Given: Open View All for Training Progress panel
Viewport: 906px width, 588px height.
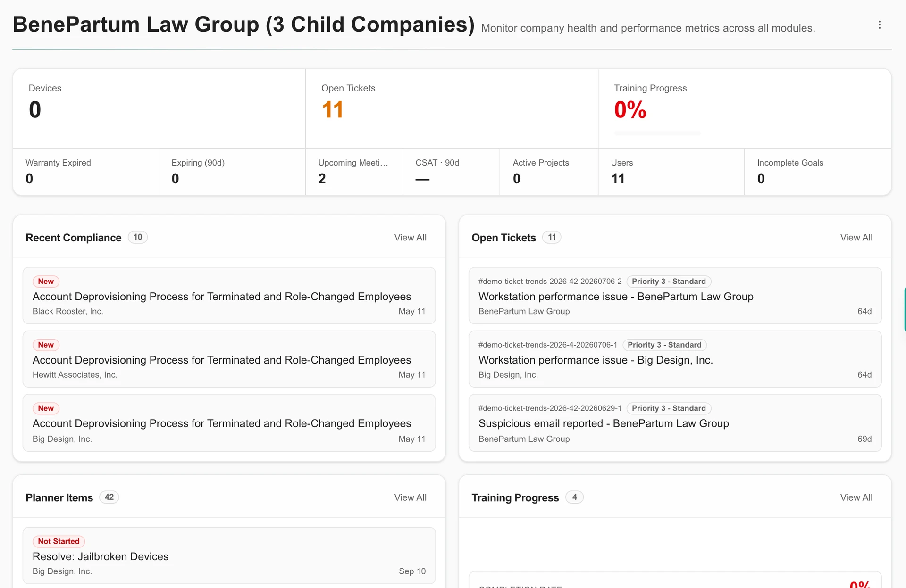Looking at the screenshot, I should (x=856, y=497).
